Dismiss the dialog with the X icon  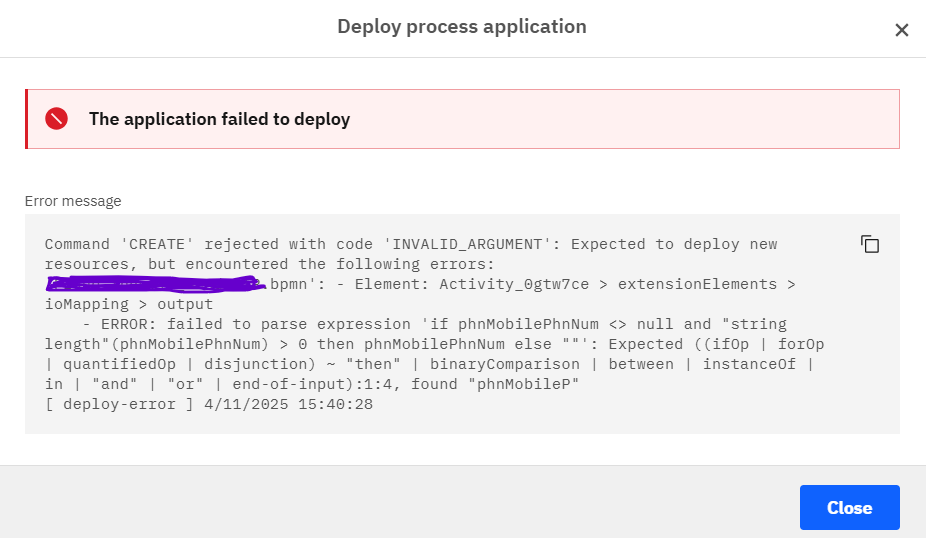tap(901, 30)
